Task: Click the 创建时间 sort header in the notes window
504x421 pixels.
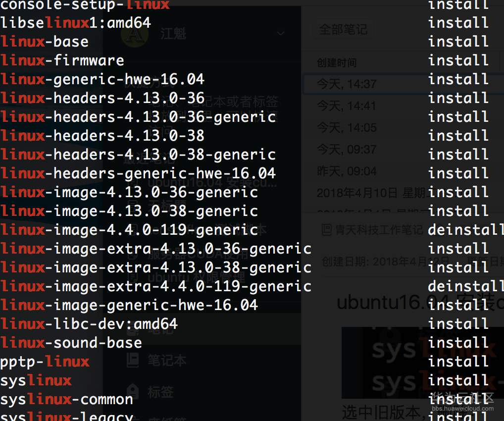Action: [x=337, y=63]
